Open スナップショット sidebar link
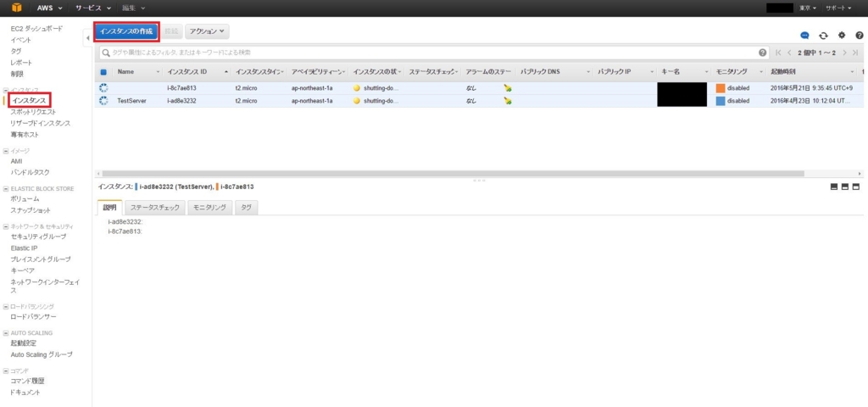 tap(31, 210)
